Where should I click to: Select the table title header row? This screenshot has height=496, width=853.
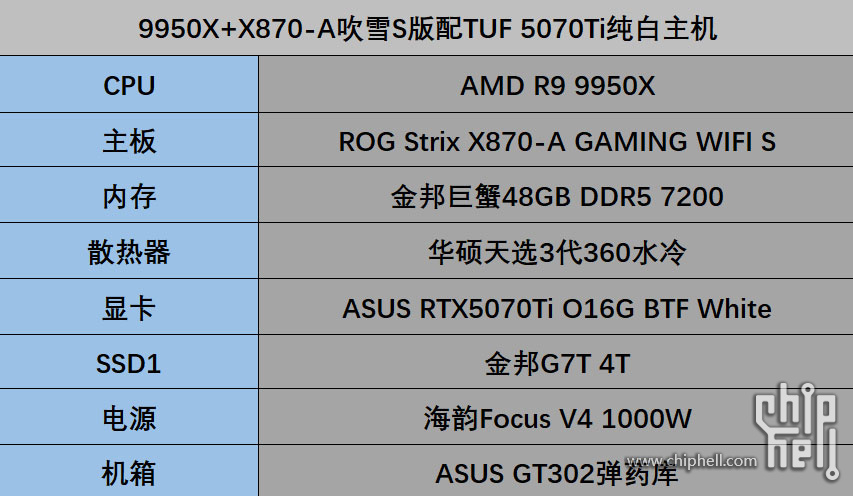point(426,28)
